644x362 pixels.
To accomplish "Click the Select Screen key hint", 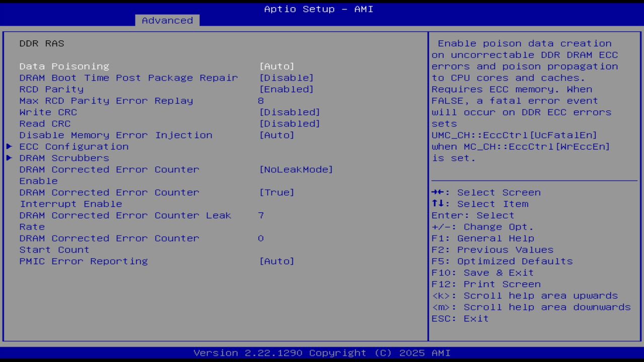I will 486,193.
